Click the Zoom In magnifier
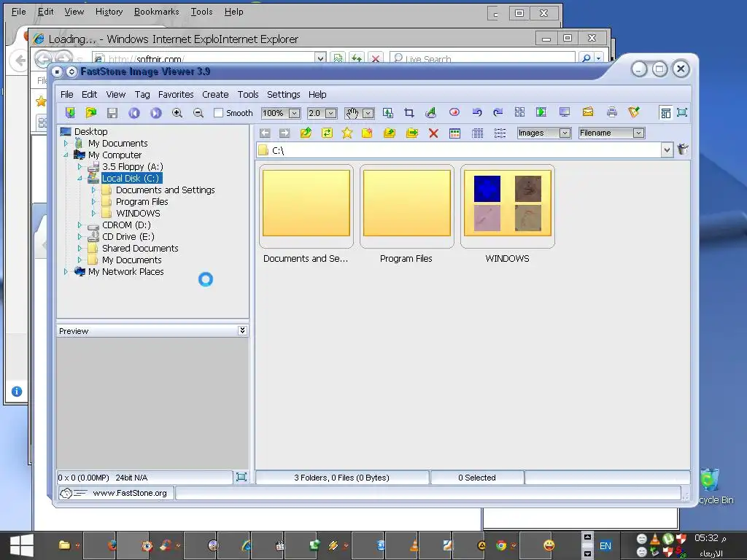Image resolution: width=747 pixels, height=560 pixels. tap(177, 113)
